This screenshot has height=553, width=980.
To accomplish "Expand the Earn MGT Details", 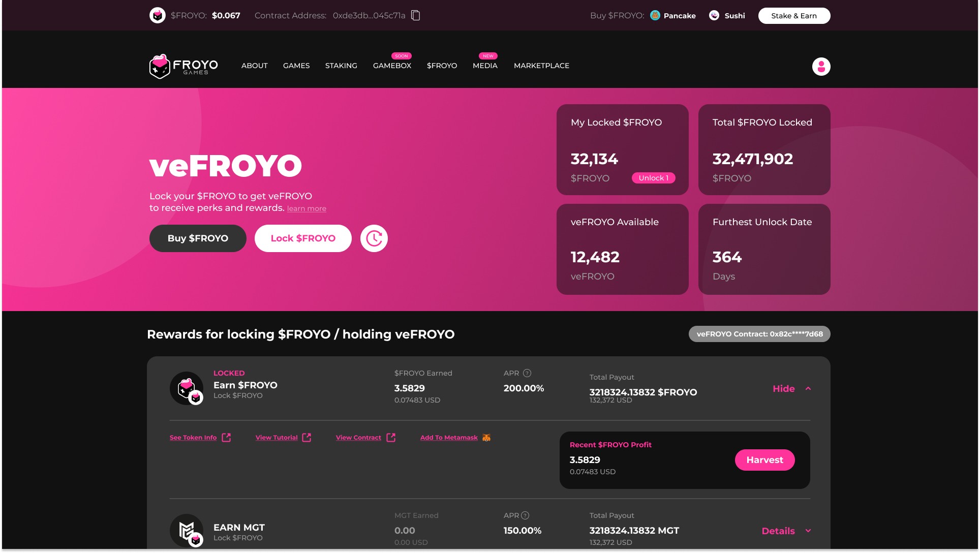I will [x=778, y=531].
